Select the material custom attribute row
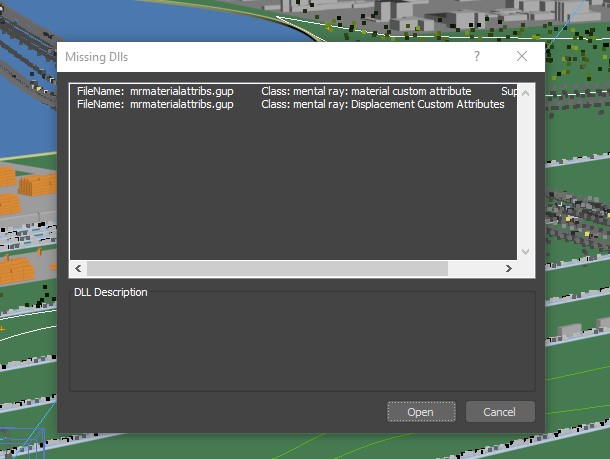The height and width of the screenshot is (459, 610). 293,91
